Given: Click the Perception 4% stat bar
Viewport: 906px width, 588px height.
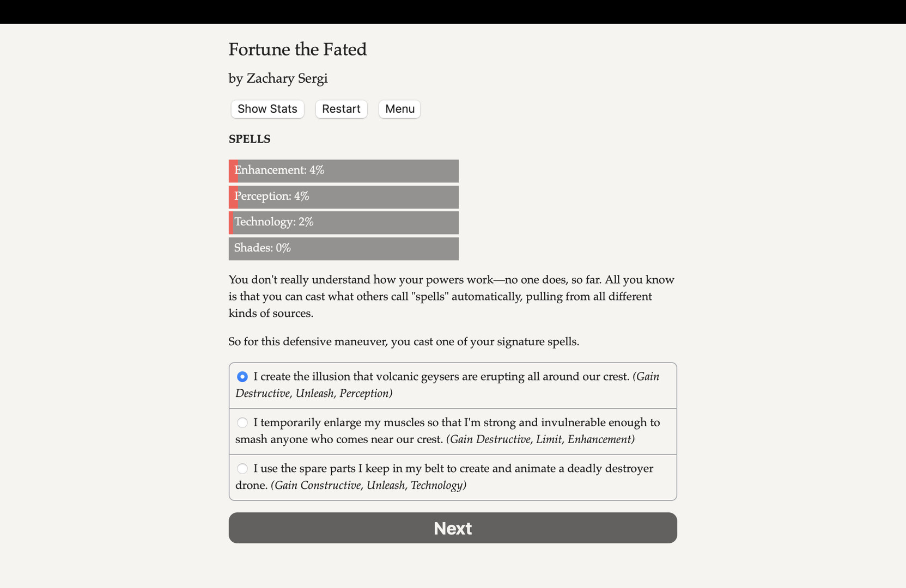Looking at the screenshot, I should 343,197.
